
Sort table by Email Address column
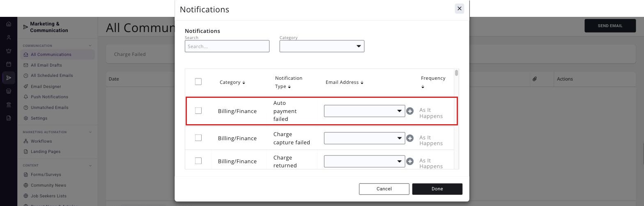(362, 83)
